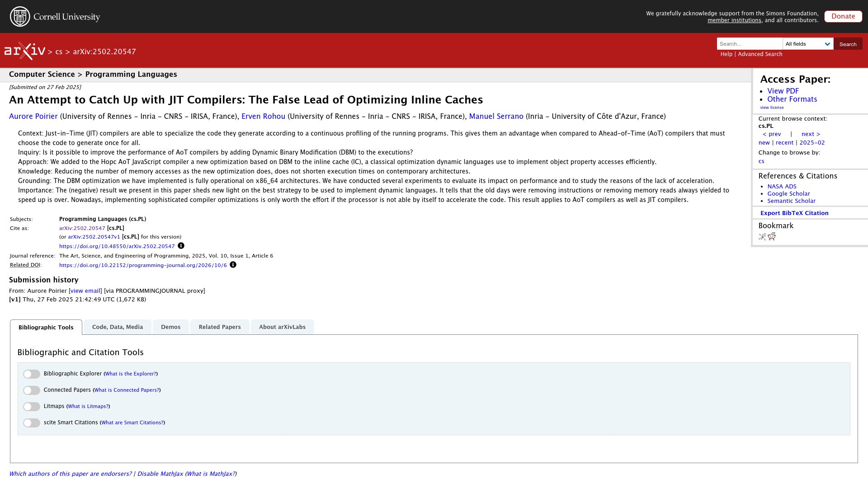Open the member institutions link
868x488 pixels.
734,20
